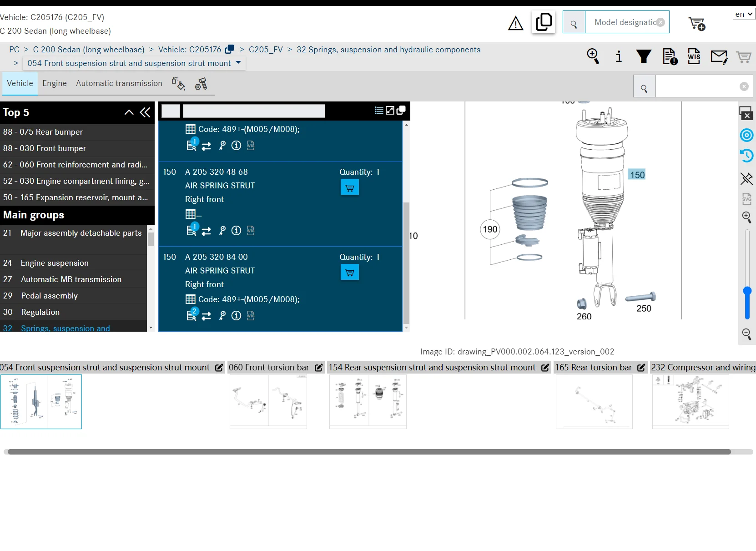Add A 205 320 84 00 to cart

(350, 272)
